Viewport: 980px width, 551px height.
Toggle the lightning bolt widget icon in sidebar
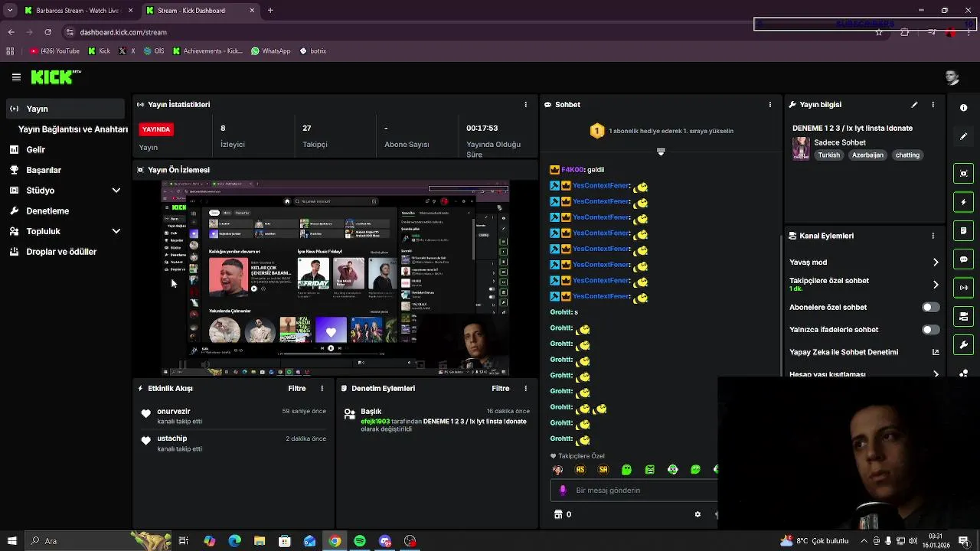(964, 202)
